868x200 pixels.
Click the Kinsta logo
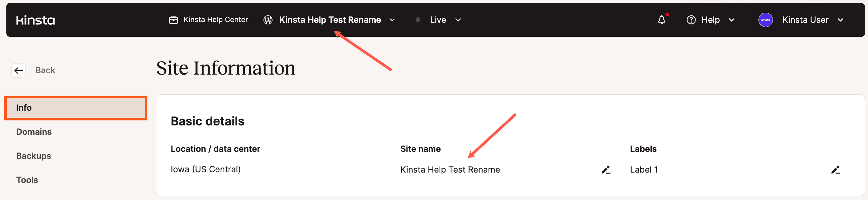[x=35, y=20]
